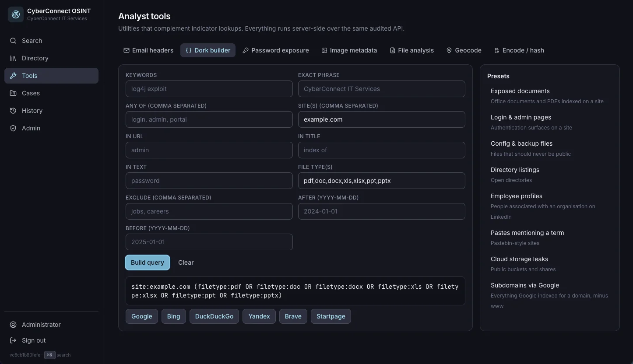Go to the Search page in sidebar
633x364 pixels.
(x=51, y=41)
